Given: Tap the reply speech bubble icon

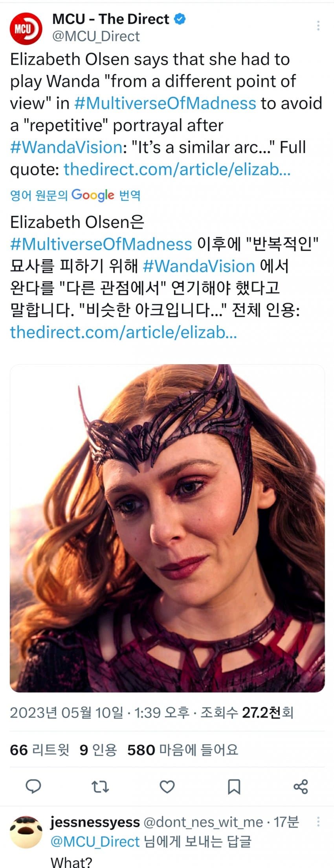Looking at the screenshot, I should tap(33, 786).
